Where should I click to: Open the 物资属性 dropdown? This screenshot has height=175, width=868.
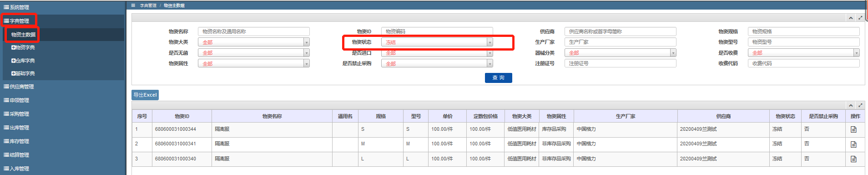point(254,63)
